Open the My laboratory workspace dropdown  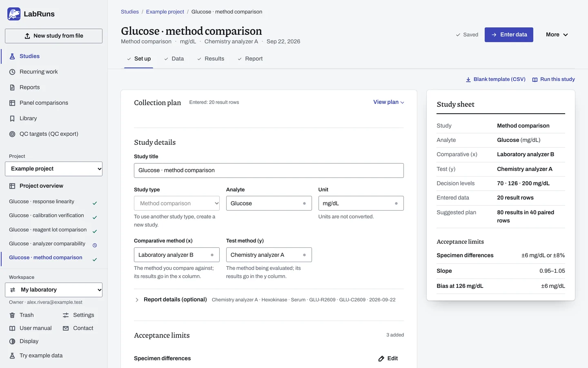(53, 290)
